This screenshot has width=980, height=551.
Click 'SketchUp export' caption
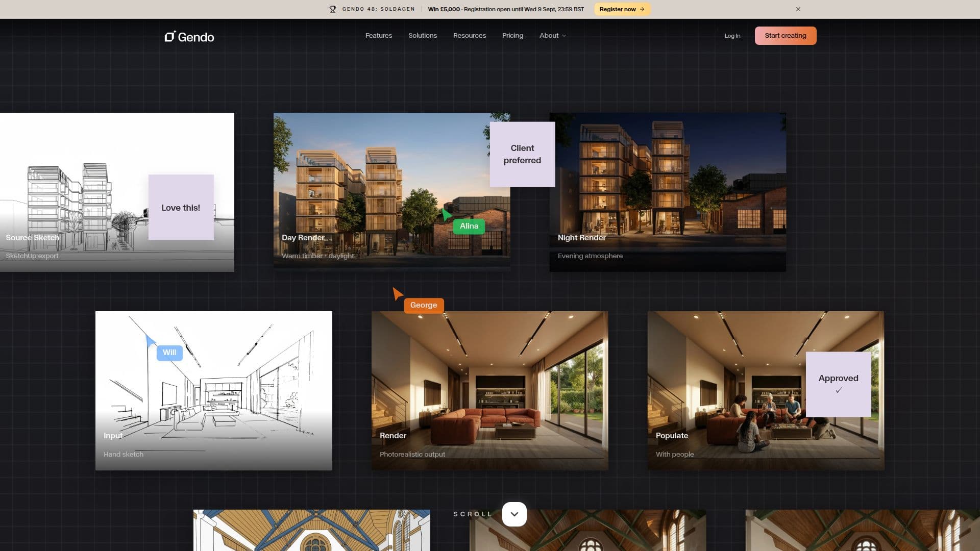click(32, 256)
